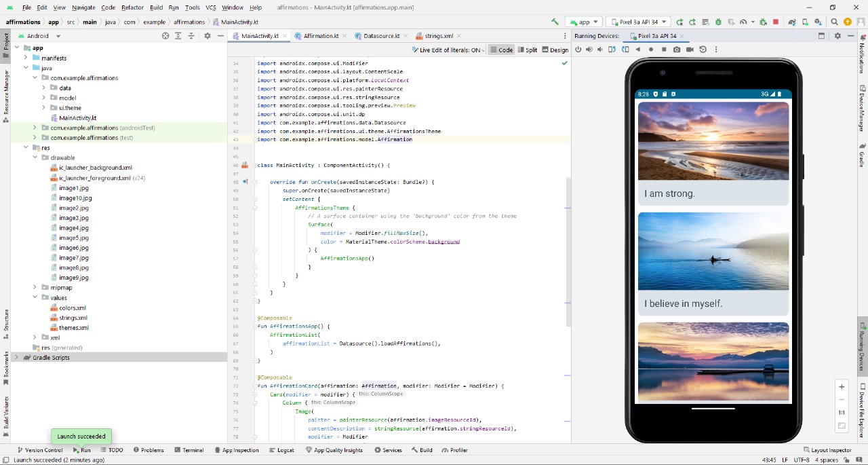This screenshot has width=868, height=465.
Task: Click the Search Everywhere magnifier icon
Action: pos(834,22)
